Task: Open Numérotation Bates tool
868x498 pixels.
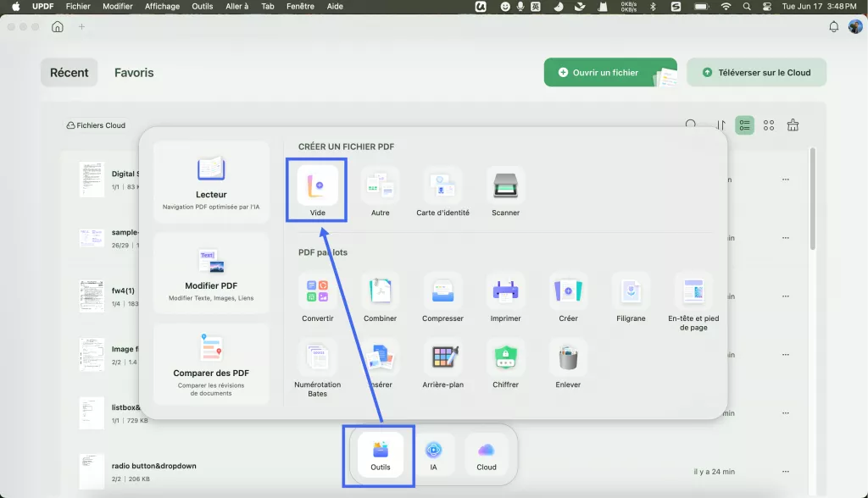Action: 317,368
